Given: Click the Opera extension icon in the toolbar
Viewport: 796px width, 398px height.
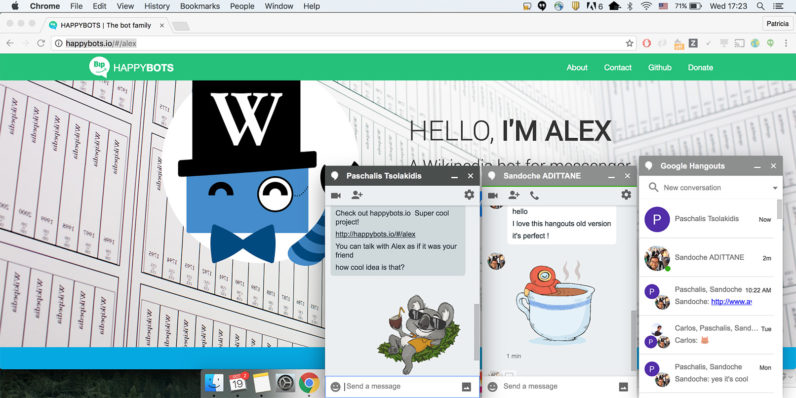Looking at the screenshot, I should (646, 43).
